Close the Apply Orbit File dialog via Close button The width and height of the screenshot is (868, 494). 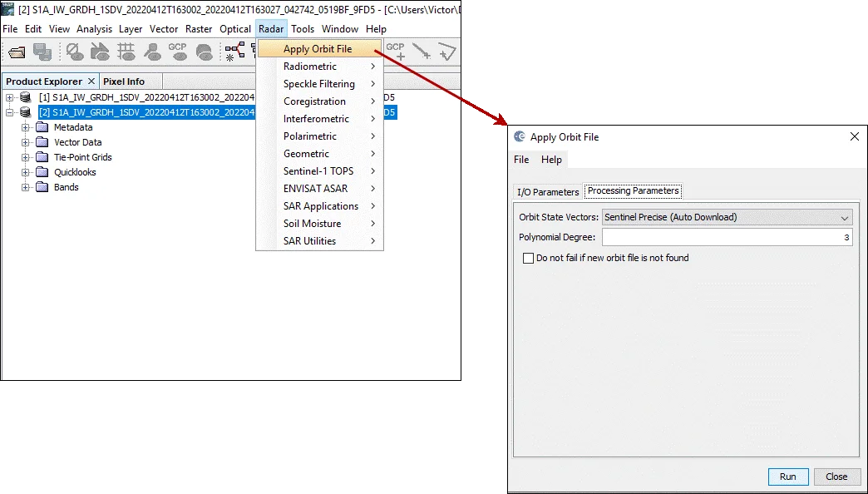(837, 477)
